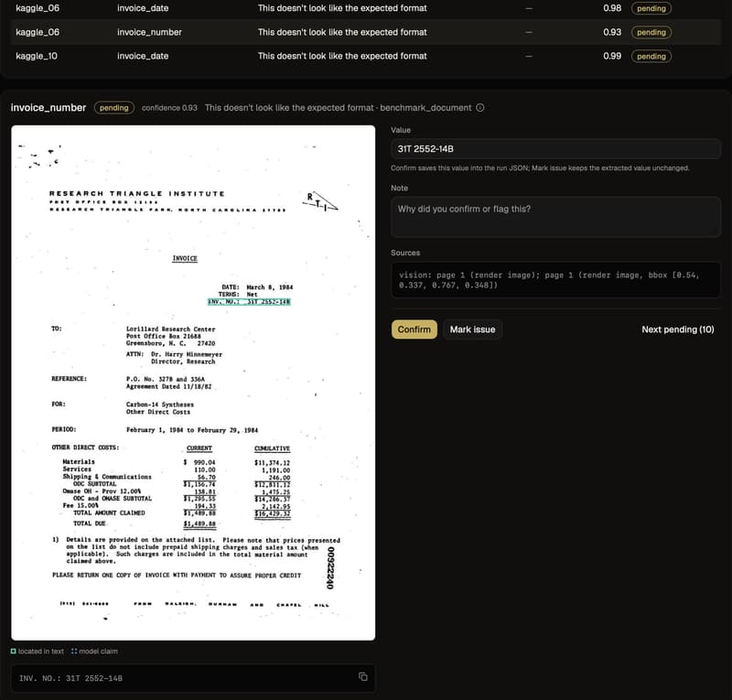Click the Mark issue button
This screenshot has height=700, width=732.
[x=472, y=329]
